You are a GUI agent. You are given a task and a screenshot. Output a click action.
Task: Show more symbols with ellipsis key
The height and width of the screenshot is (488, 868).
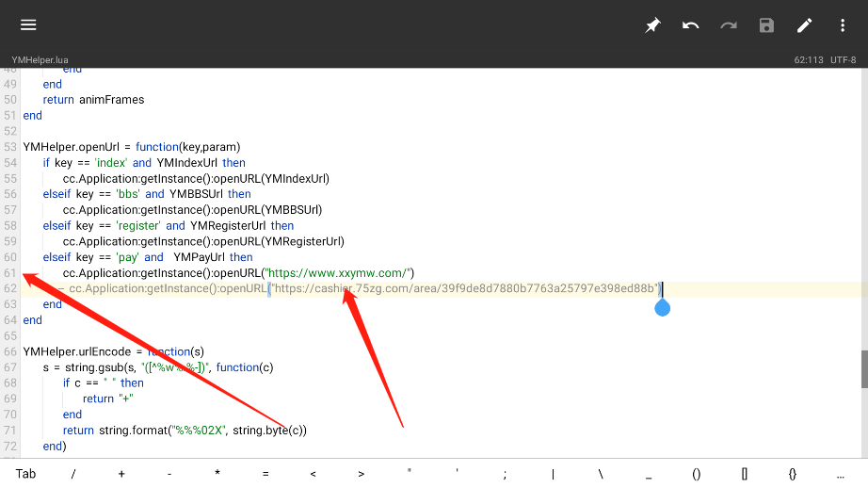(x=841, y=474)
